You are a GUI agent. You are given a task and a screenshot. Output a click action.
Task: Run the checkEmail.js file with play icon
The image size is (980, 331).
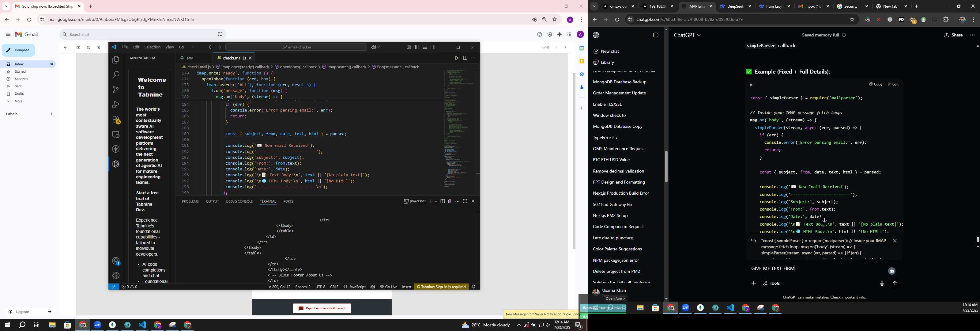457,58
